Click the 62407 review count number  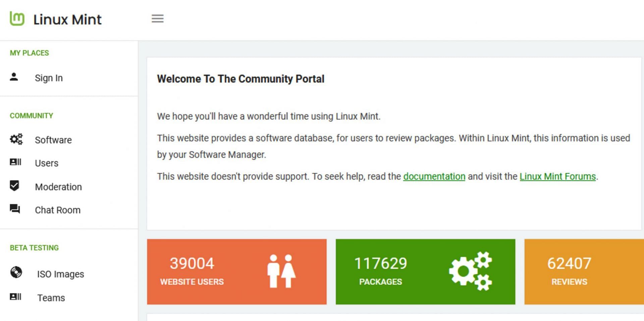click(569, 263)
